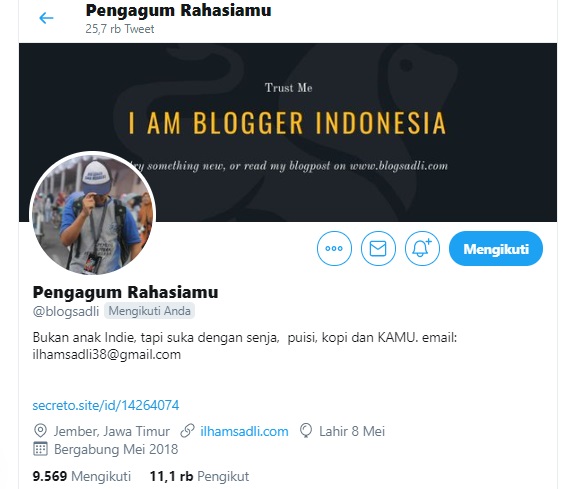
Task: Click the Pengagum Rahasiamu header title
Action: coord(178,10)
